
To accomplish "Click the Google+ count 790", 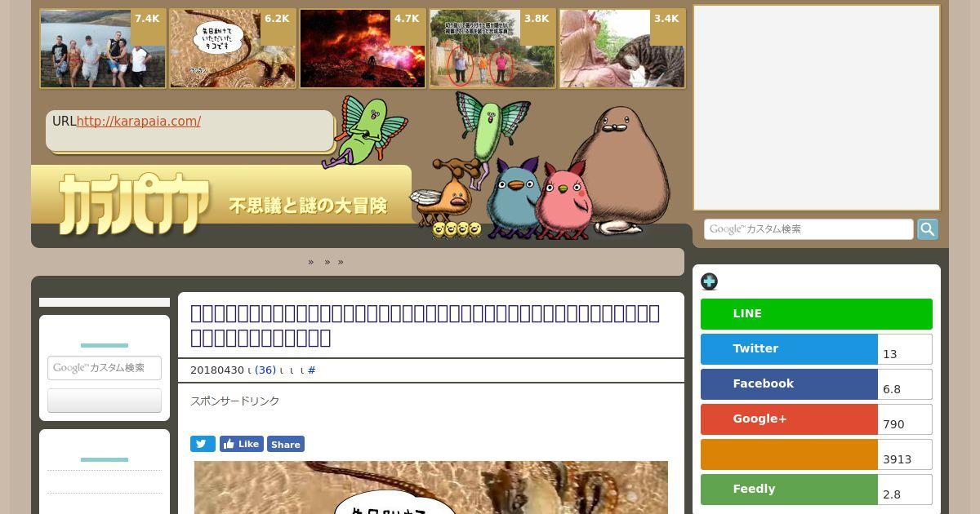I will [905, 419].
